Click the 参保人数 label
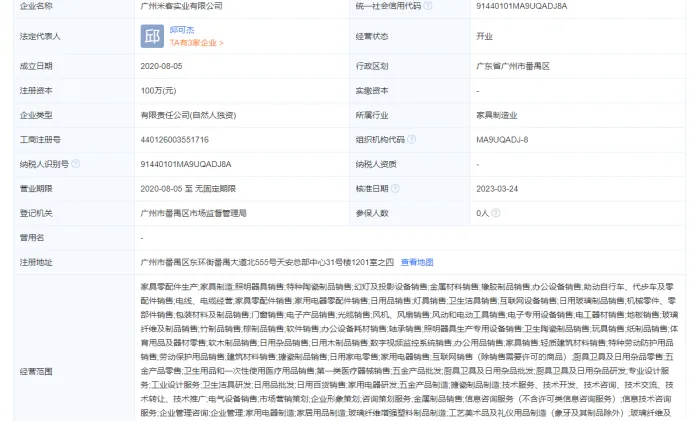 point(372,213)
